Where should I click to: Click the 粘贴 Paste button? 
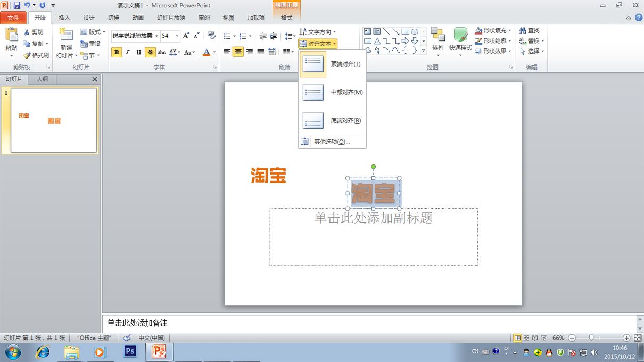click(11, 42)
